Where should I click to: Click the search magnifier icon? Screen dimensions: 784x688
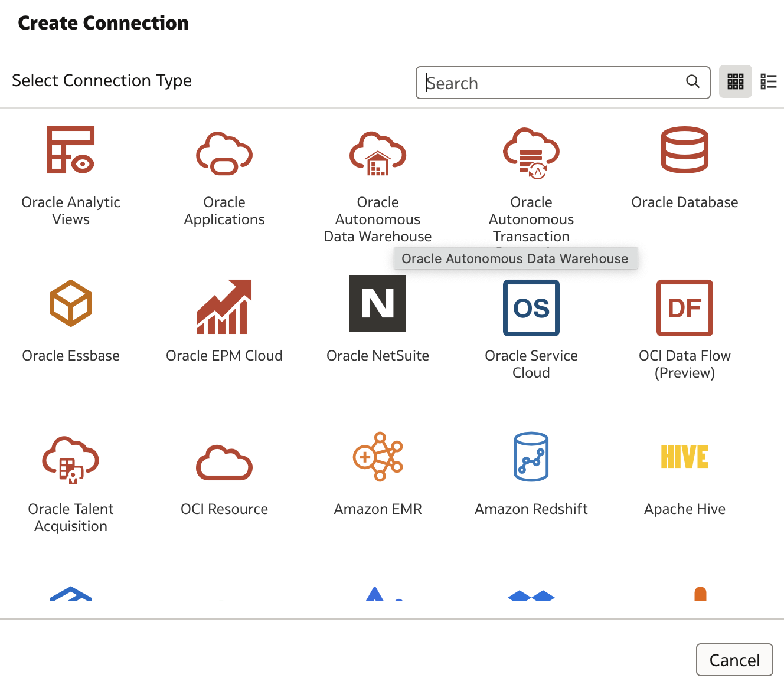(x=693, y=82)
